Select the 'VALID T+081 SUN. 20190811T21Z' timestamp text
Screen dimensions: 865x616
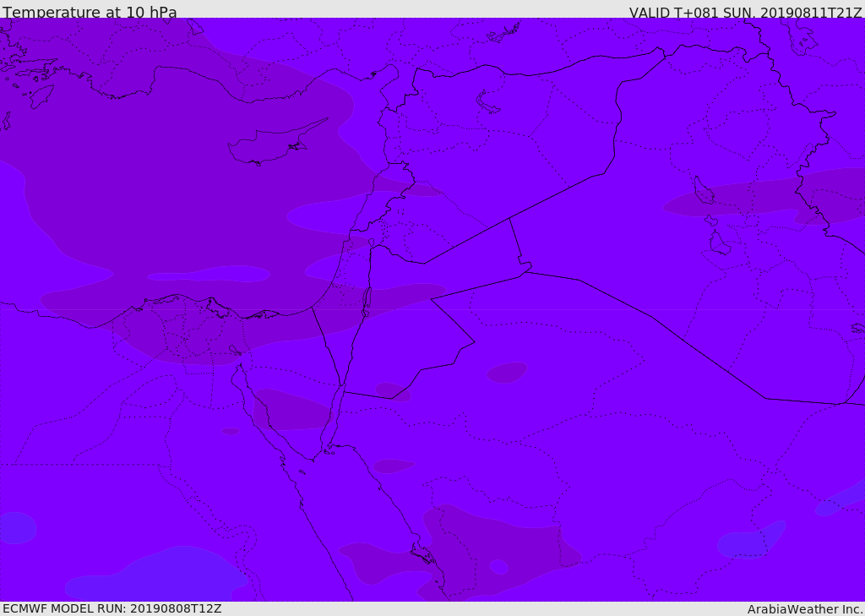click(x=745, y=13)
